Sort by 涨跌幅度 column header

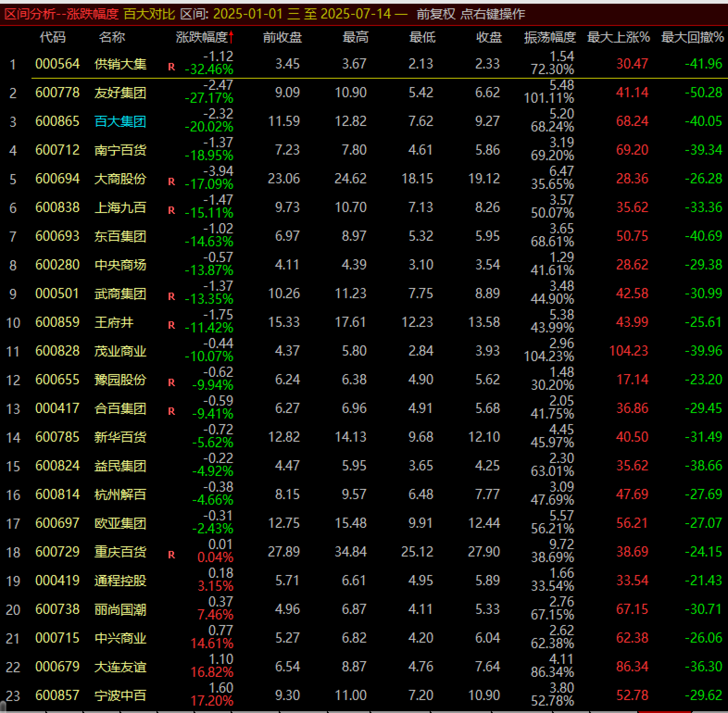202,37
